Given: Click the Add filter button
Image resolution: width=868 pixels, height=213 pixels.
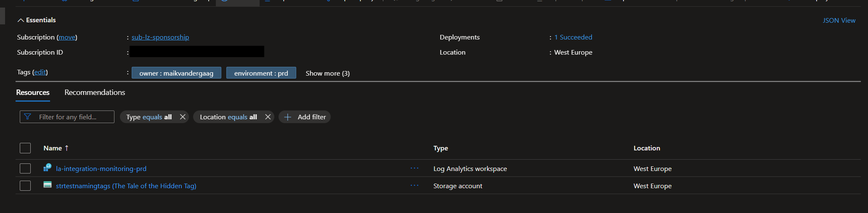Looking at the screenshot, I should coord(305,117).
